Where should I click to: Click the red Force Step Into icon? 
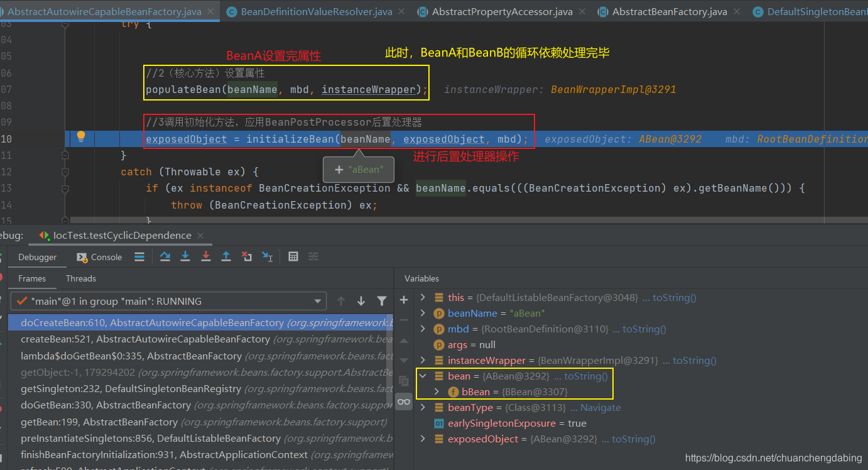tap(205, 256)
